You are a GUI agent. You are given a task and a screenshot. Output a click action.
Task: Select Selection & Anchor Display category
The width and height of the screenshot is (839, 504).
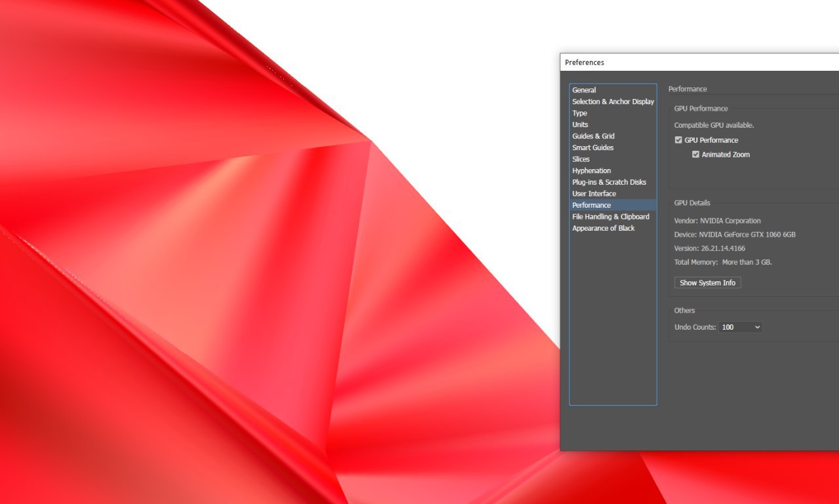[x=613, y=102]
